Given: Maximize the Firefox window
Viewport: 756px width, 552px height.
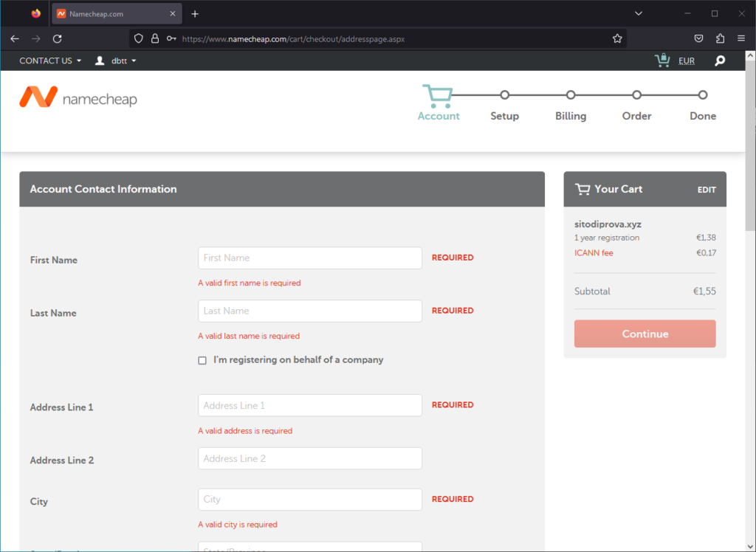Looking at the screenshot, I should (715, 13).
